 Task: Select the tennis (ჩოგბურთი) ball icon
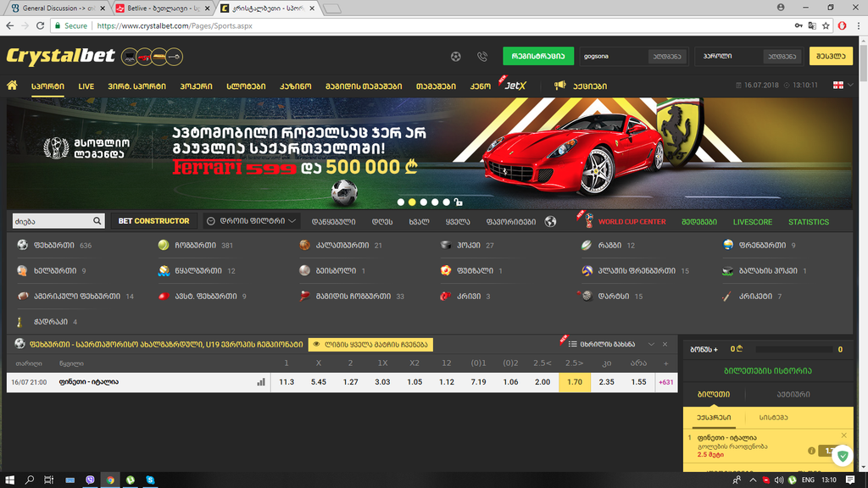pyautogui.click(x=164, y=245)
